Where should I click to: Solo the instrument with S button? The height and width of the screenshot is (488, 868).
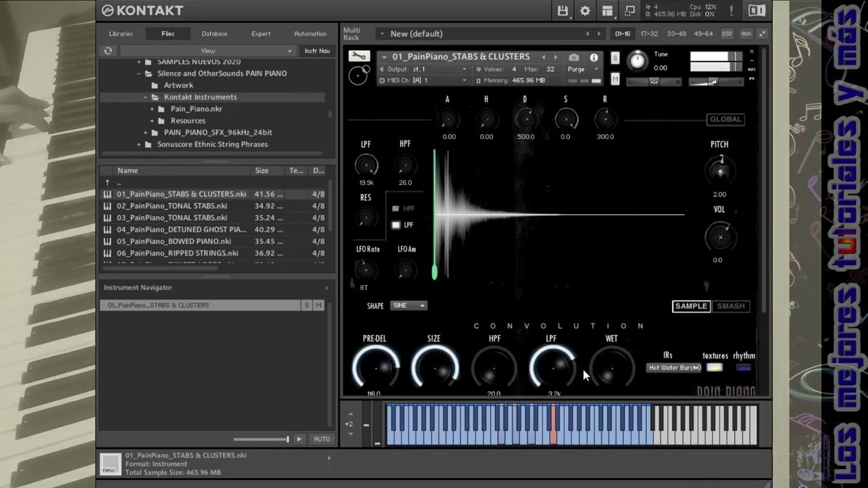[x=615, y=58]
